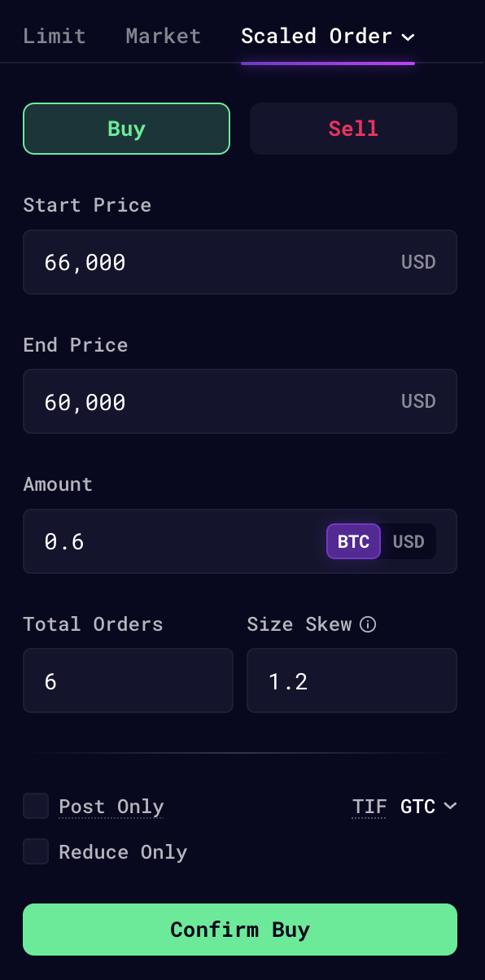Click the Size Skew input showing 1.2
This screenshot has height=980, width=485.
352,680
